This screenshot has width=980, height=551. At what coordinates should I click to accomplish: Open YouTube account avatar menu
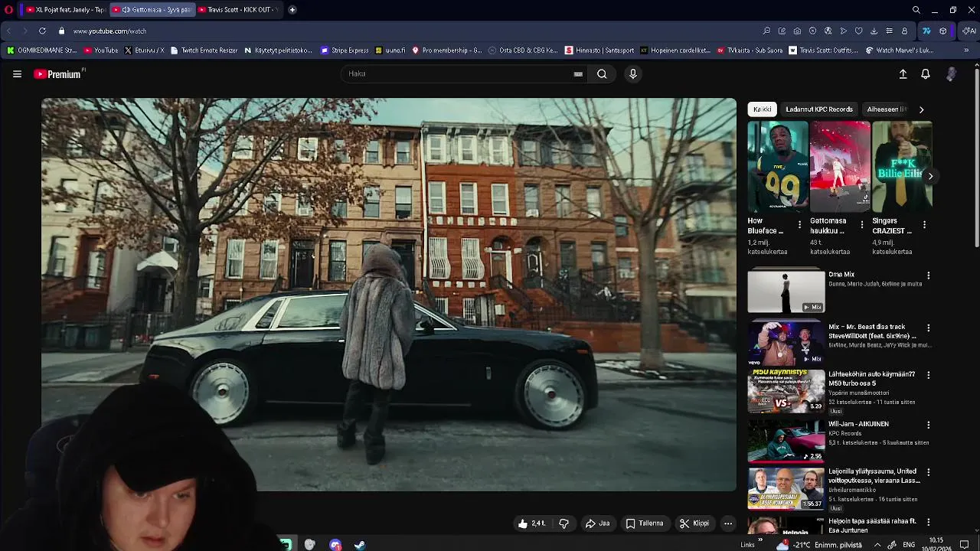click(x=951, y=74)
